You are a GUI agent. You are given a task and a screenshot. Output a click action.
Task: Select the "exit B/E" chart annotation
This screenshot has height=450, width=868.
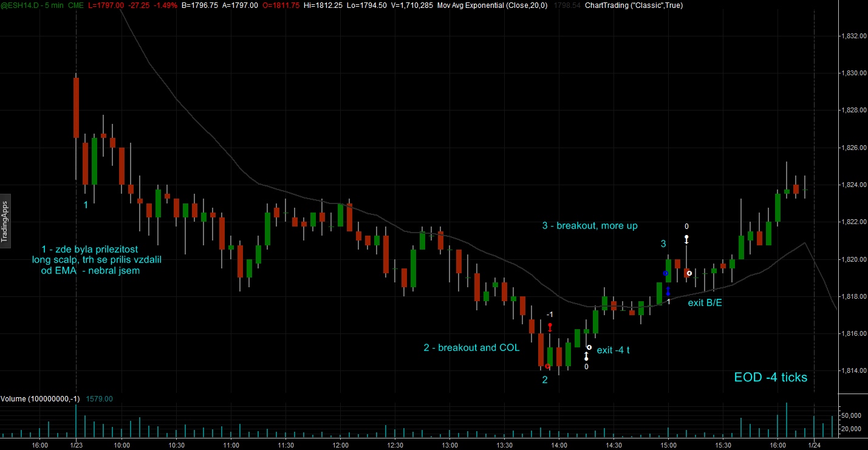click(705, 302)
